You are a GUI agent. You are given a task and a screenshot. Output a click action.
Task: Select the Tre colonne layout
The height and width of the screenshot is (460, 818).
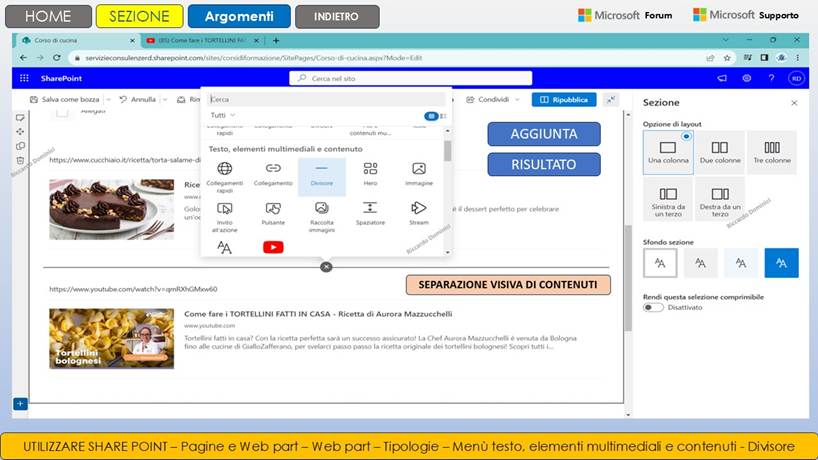[772, 152]
